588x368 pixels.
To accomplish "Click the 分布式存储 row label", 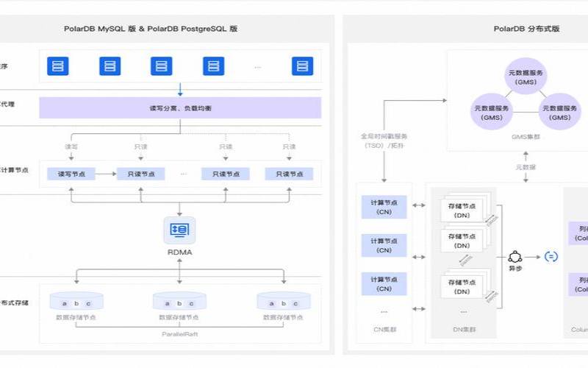I will pyautogui.click(x=14, y=302).
